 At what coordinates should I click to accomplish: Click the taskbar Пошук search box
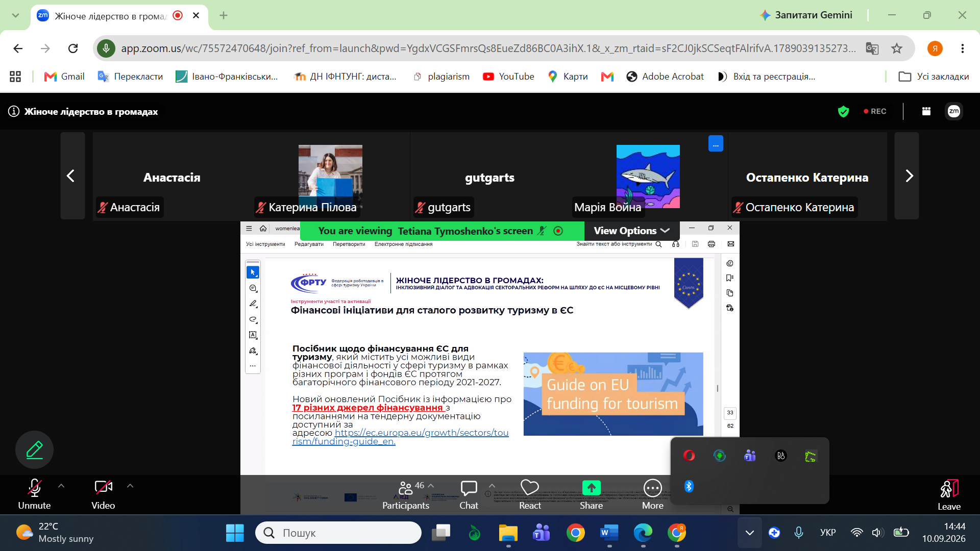[338, 533]
